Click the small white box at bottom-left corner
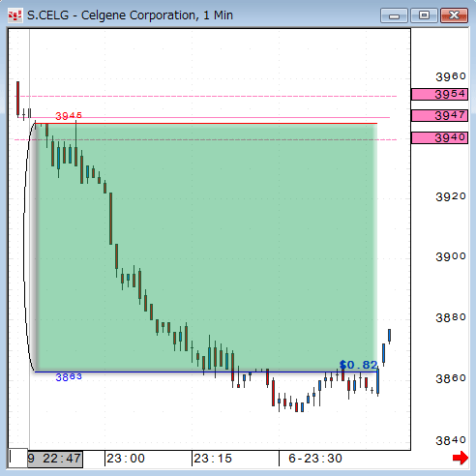The height and width of the screenshot is (476, 476). (17, 458)
